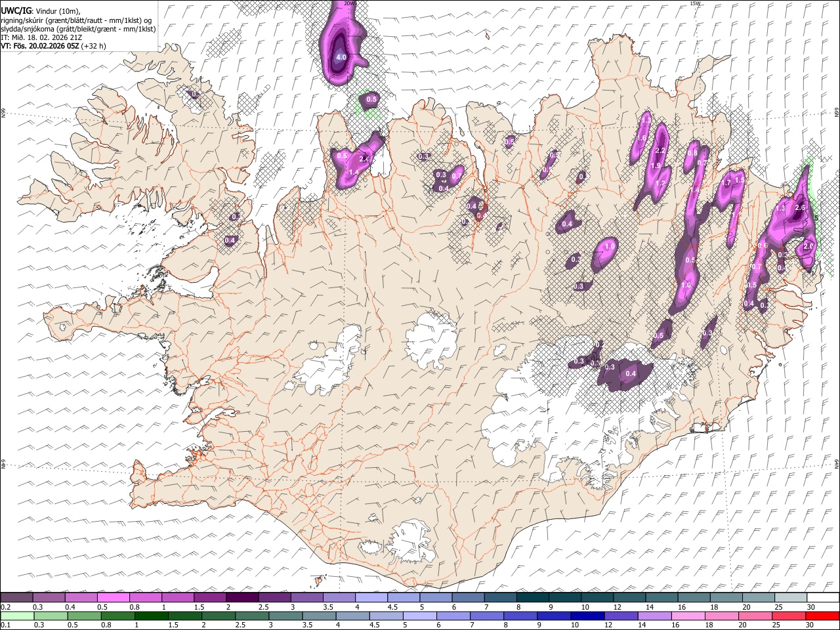Click the 4 blue-grey swatch in lower legend row
The height and width of the screenshot is (630, 840).
(x=352, y=616)
